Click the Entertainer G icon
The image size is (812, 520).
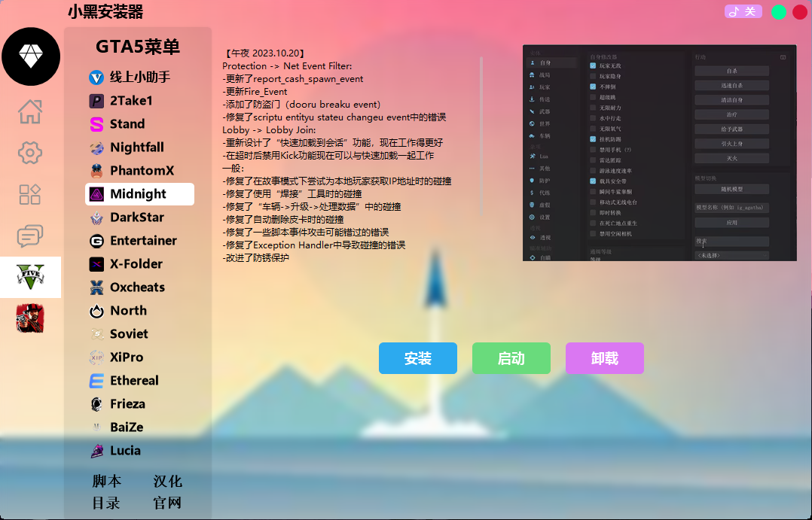coord(96,241)
